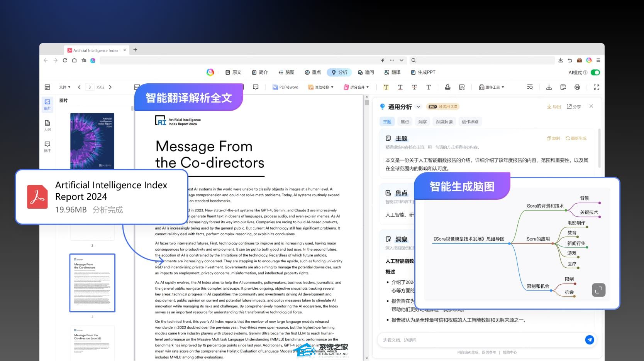This screenshot has height=361, width=644.
Task: Expand the address bar dropdown chevron
Action: pyautogui.click(x=402, y=60)
